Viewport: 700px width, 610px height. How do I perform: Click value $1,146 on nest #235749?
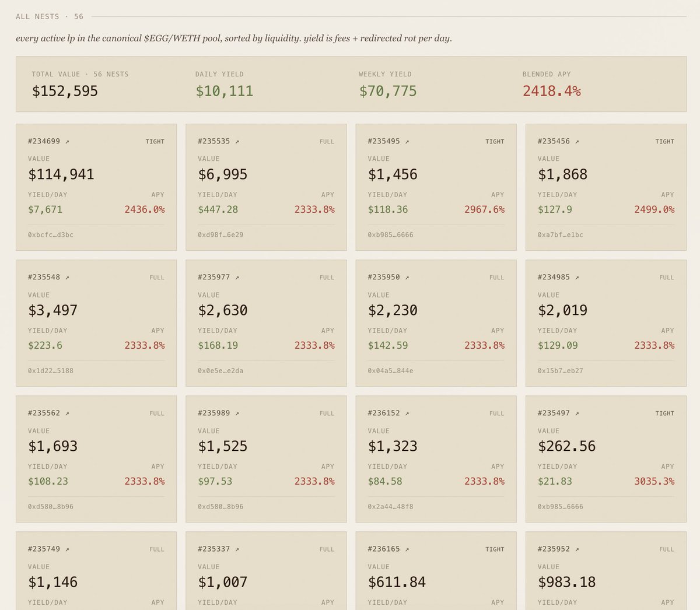click(53, 582)
